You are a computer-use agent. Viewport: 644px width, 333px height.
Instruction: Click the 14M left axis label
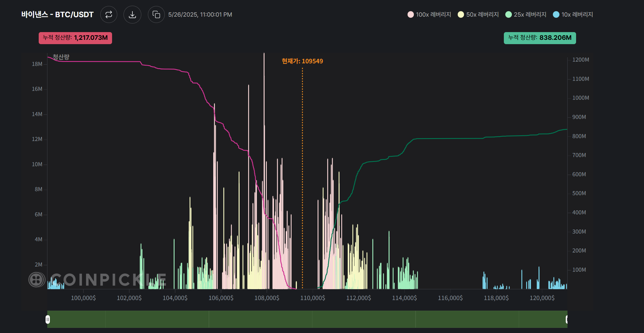coord(37,114)
